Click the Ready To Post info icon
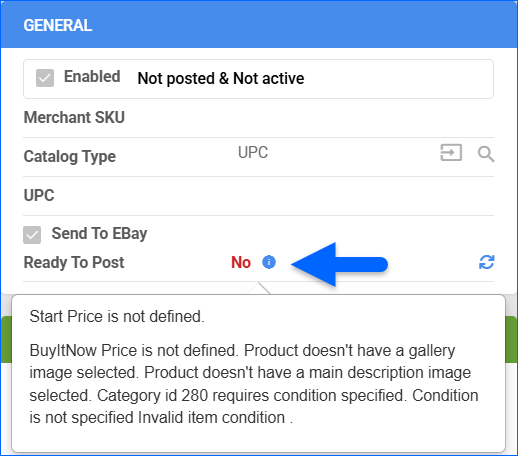This screenshot has height=456, width=518. click(269, 262)
